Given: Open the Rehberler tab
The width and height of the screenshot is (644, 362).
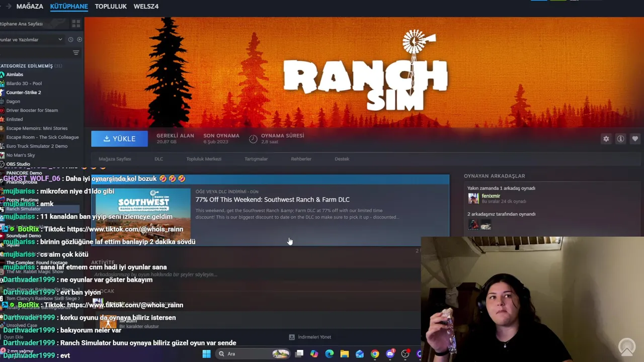Looking at the screenshot, I should click(301, 159).
